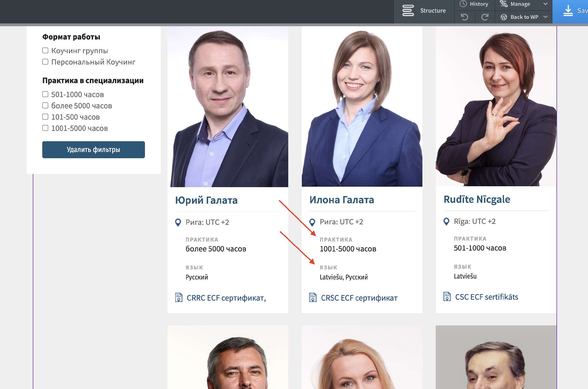Screen dimensions: 588x389
Task: Click the blonde woman's photo in second row
Action: tap(362, 357)
